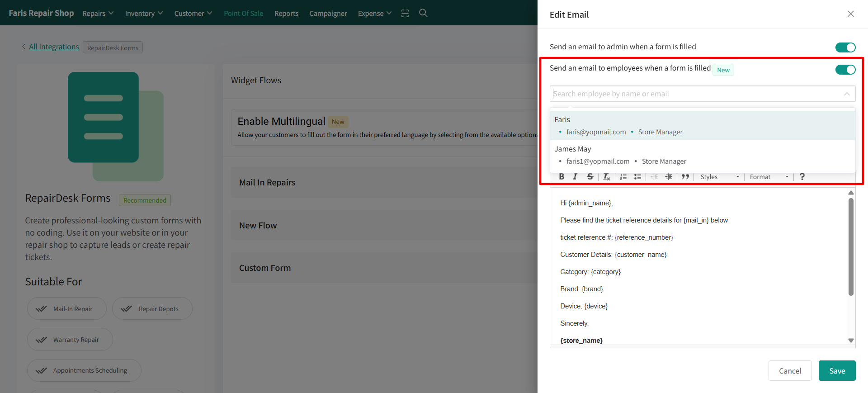868x393 pixels.
Task: Open the Campaigner page
Action: click(328, 14)
